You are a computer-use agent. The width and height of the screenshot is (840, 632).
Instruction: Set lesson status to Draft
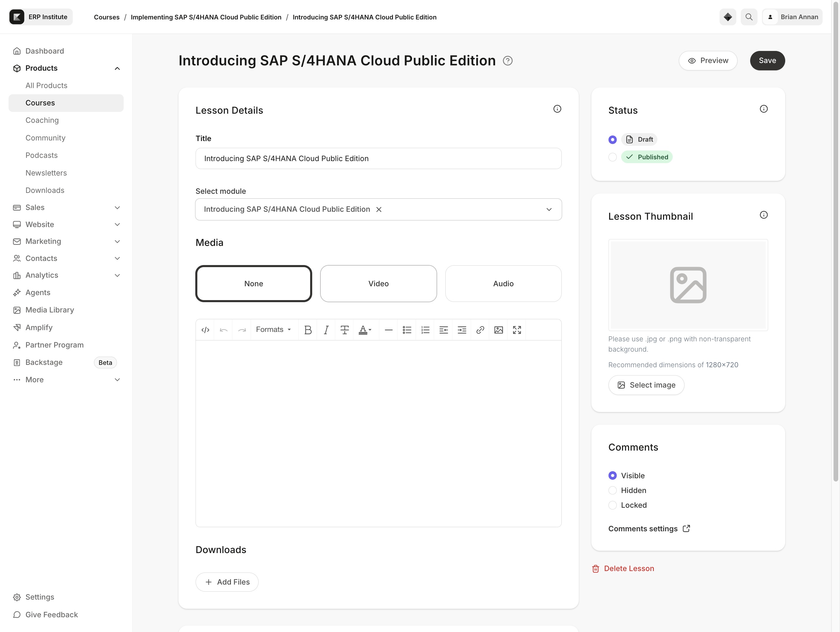[613, 140]
